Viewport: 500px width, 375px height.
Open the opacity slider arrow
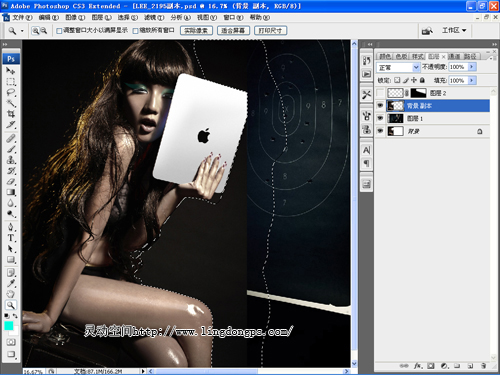tap(472, 67)
